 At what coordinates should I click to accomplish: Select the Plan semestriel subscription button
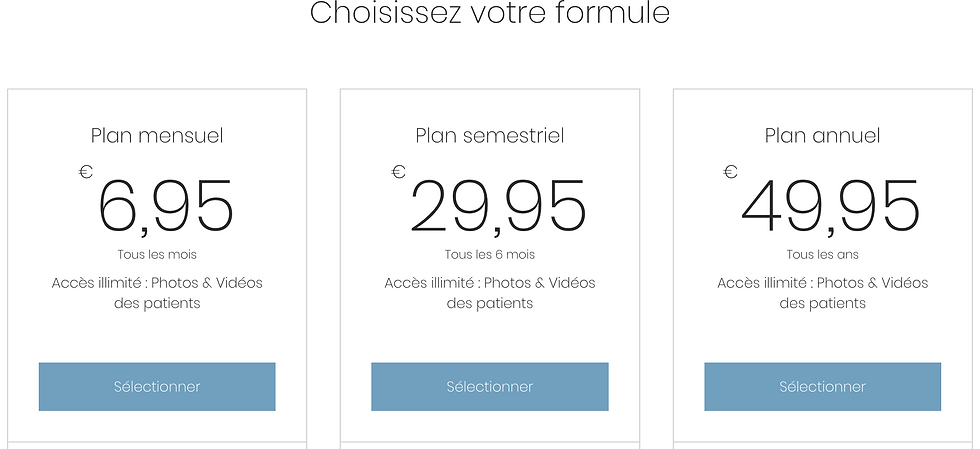tap(490, 387)
